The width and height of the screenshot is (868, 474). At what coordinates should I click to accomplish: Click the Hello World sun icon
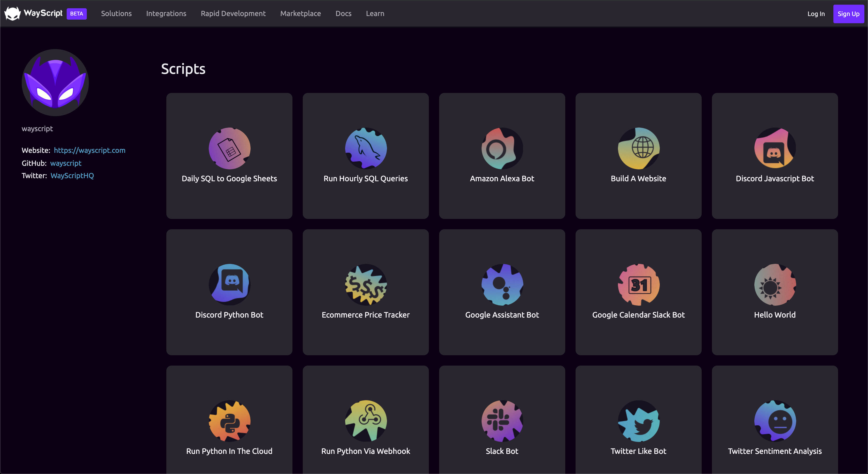[775, 285]
